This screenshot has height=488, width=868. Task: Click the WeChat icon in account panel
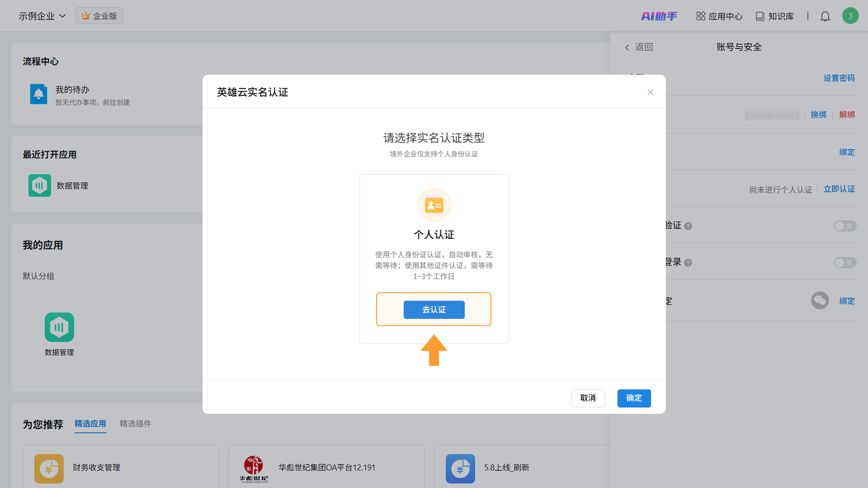tap(819, 300)
